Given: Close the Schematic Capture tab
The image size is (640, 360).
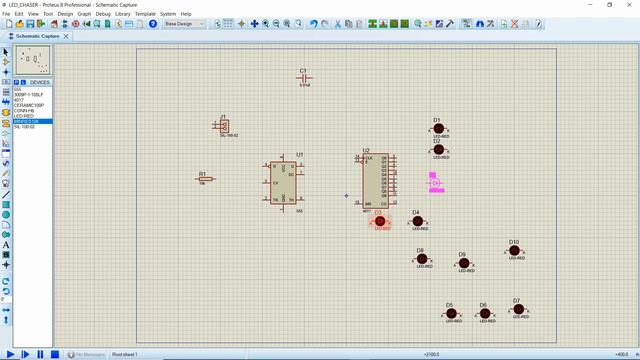Looking at the screenshot, I should click(66, 36).
